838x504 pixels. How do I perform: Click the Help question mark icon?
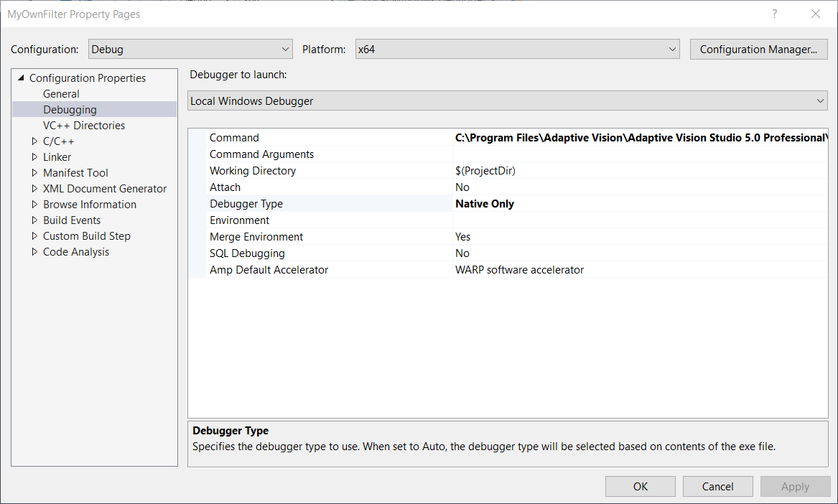pyautogui.click(x=775, y=14)
